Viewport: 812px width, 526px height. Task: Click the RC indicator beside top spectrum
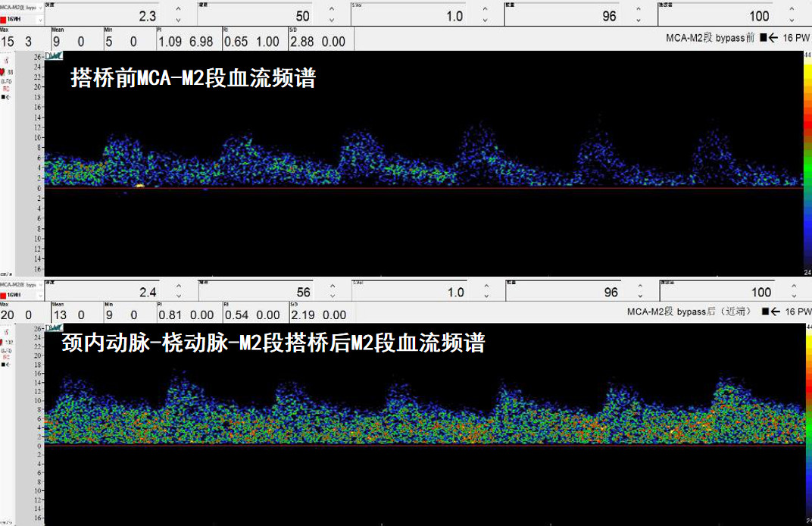[6, 89]
